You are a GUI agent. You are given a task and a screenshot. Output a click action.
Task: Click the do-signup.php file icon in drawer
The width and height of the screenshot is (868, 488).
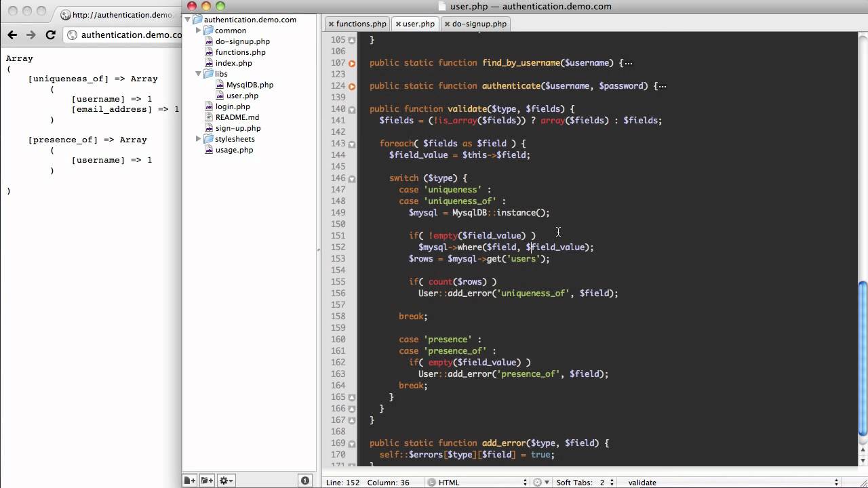[x=210, y=41]
